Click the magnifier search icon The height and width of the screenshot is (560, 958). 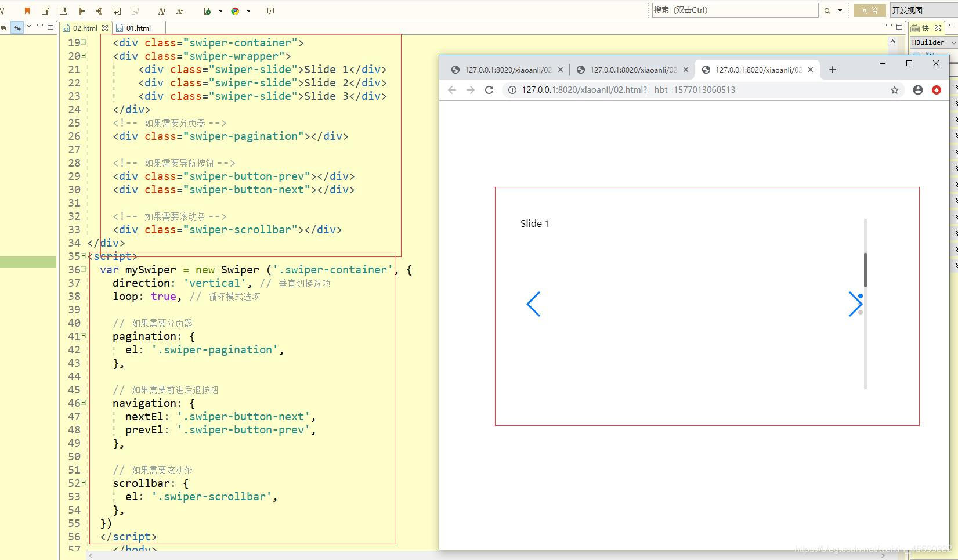827,10
